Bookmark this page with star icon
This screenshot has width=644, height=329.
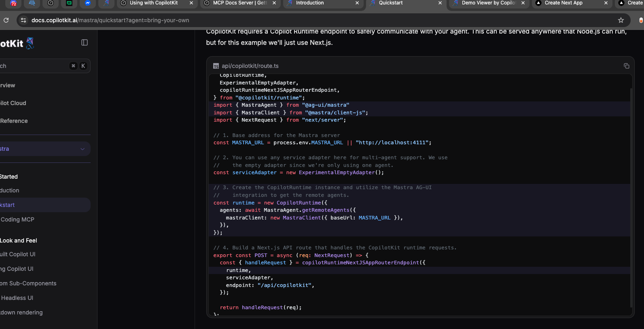[x=621, y=20]
